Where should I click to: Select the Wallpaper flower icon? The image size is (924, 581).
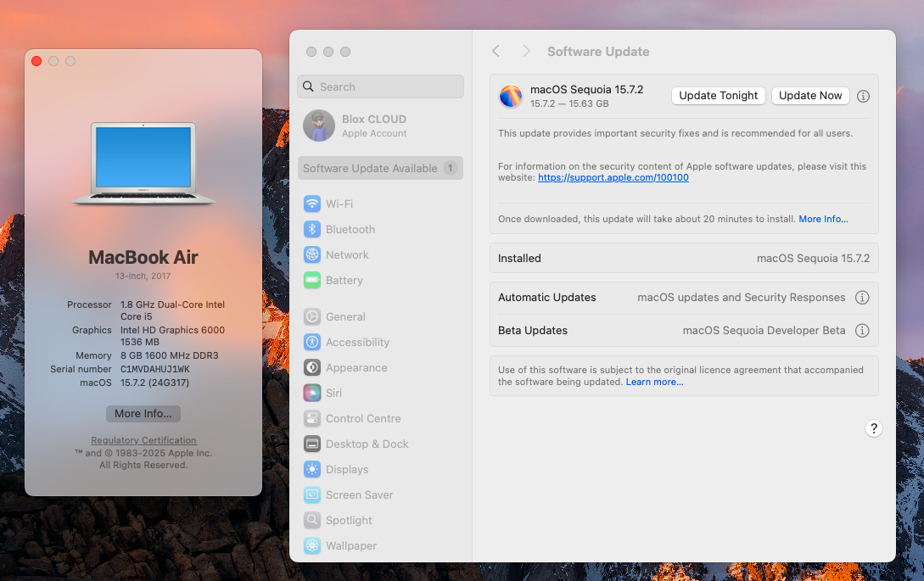coord(311,545)
